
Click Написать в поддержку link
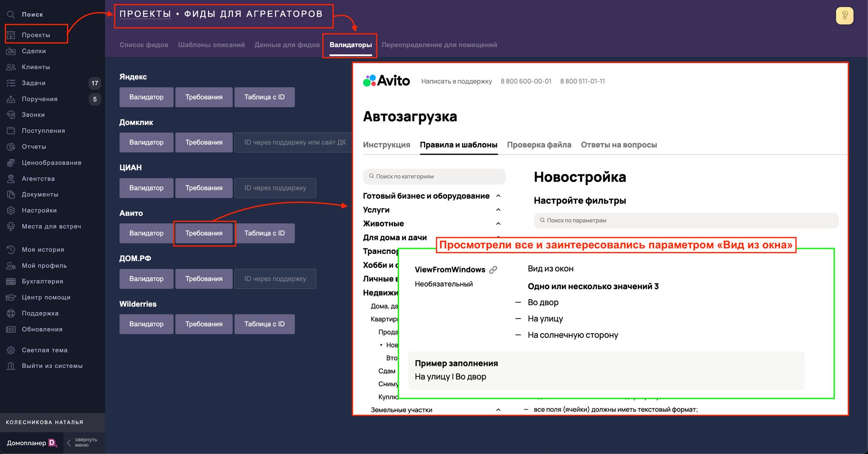pyautogui.click(x=457, y=81)
